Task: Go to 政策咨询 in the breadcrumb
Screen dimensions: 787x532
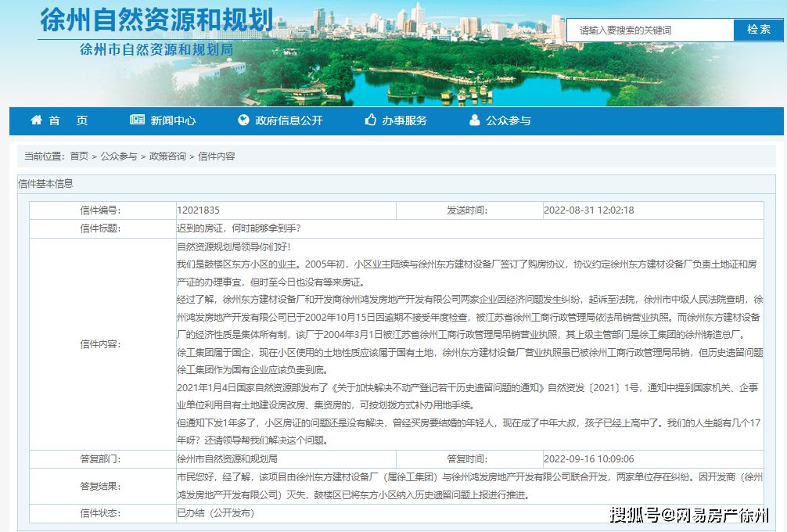Action: tap(167, 156)
